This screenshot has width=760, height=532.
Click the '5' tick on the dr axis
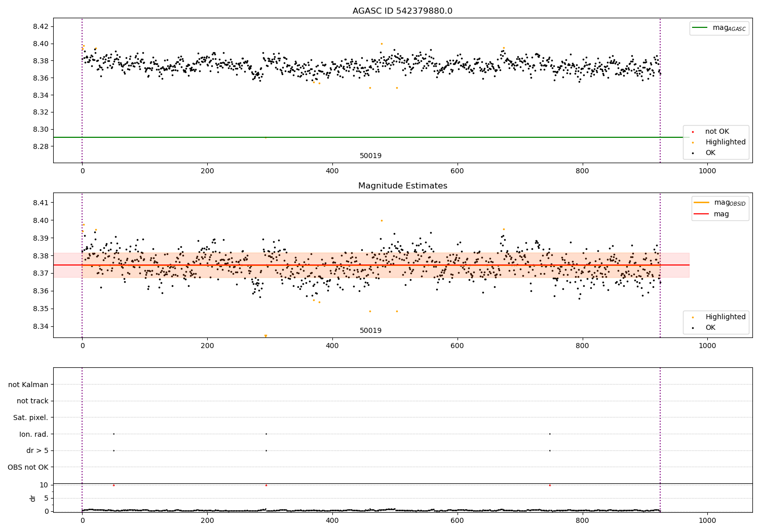[46, 498]
